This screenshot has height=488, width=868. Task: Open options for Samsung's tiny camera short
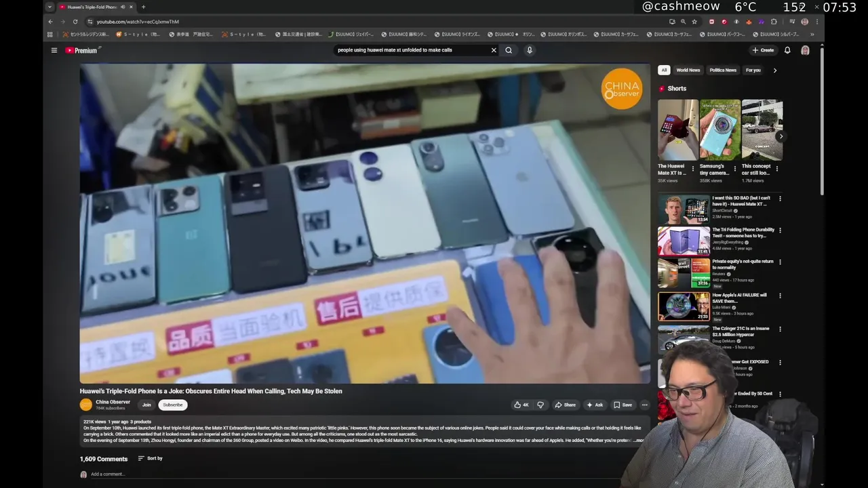(x=735, y=168)
